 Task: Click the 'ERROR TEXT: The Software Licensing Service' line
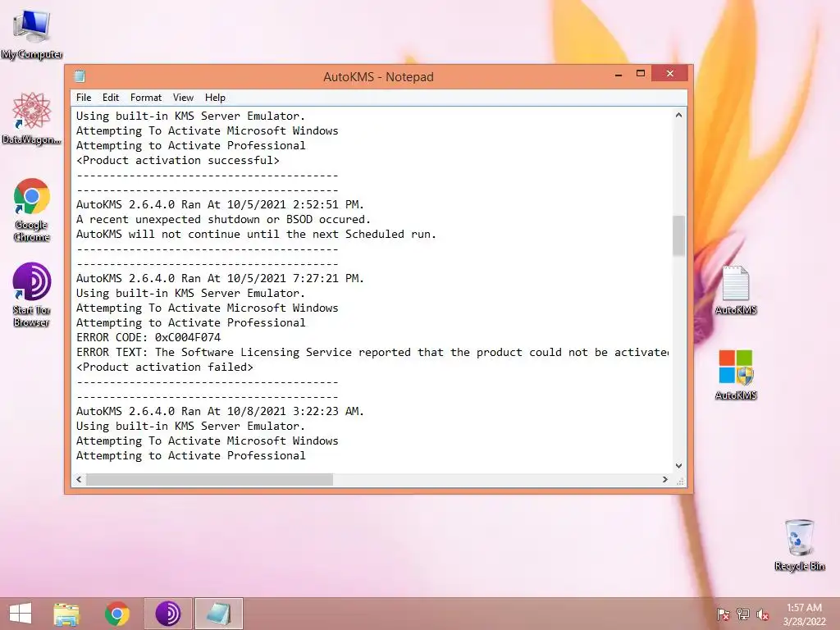click(372, 353)
